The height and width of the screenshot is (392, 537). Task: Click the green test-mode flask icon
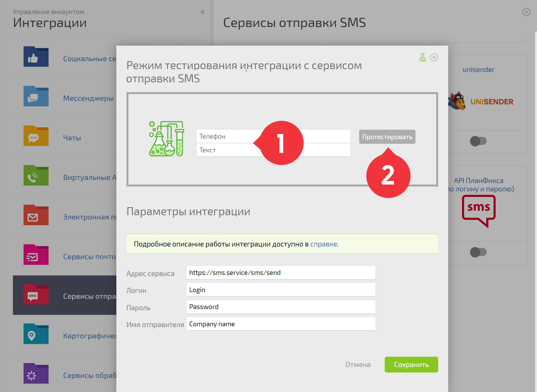(422, 57)
